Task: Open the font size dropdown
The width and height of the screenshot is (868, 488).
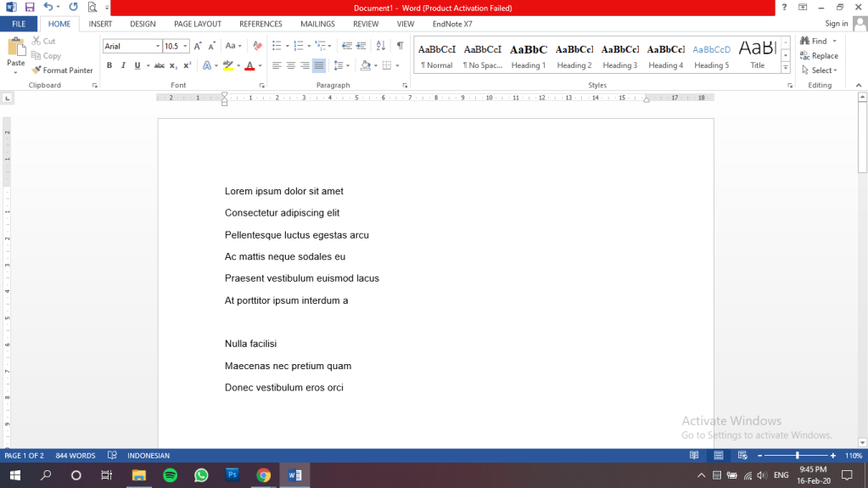Action: click(186, 46)
